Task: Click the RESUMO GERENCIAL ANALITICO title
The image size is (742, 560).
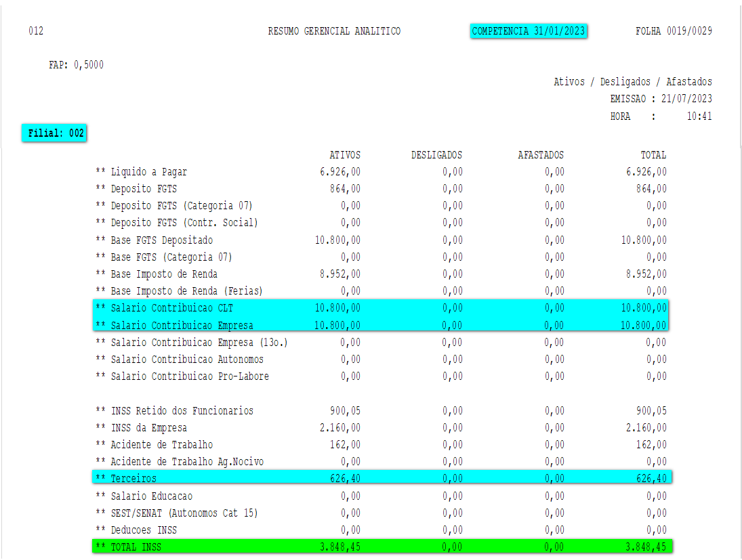Action: (x=334, y=31)
